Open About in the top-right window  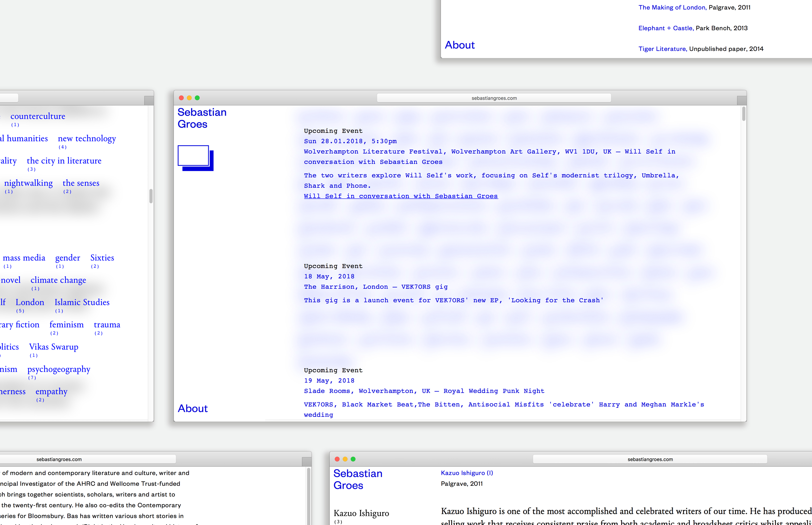tap(459, 45)
